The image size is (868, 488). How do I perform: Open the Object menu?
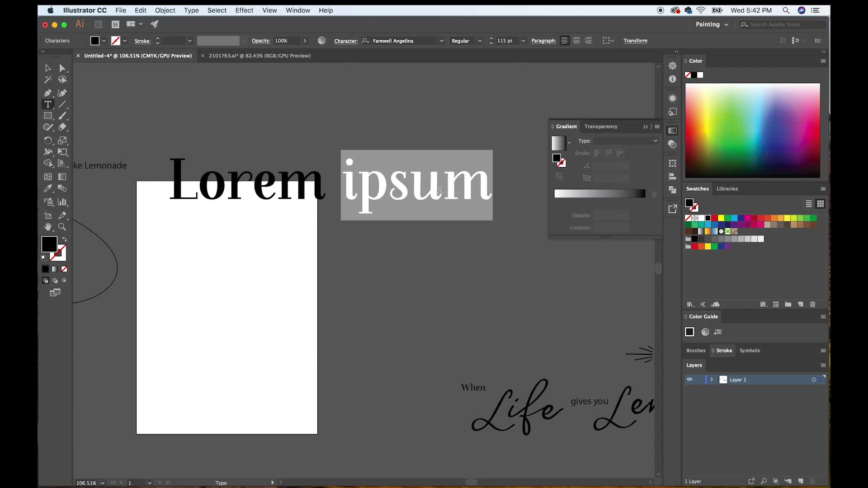(165, 10)
